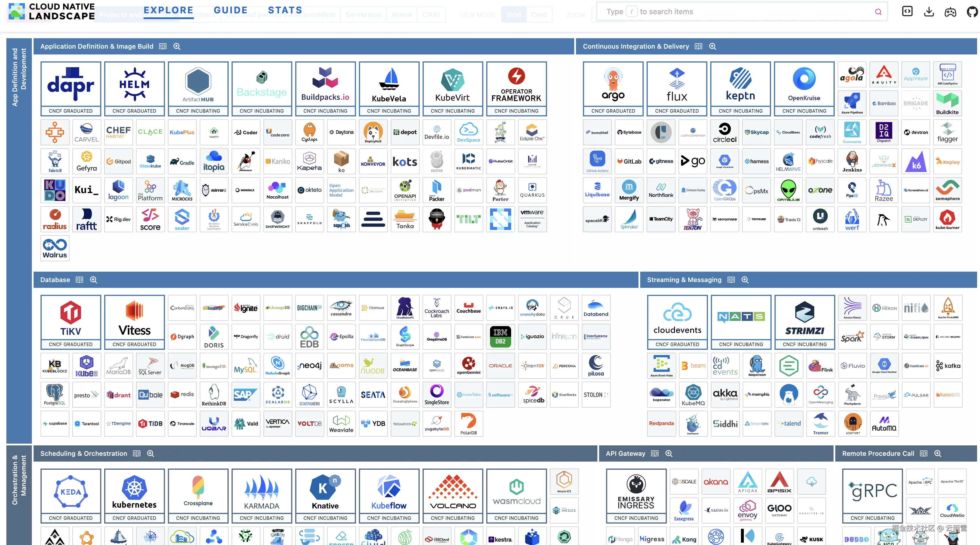Expand Database category with zoom icon

[x=93, y=280]
